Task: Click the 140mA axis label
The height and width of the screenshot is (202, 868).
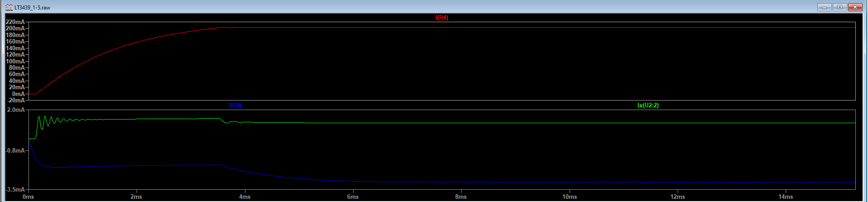Action: 15,48
